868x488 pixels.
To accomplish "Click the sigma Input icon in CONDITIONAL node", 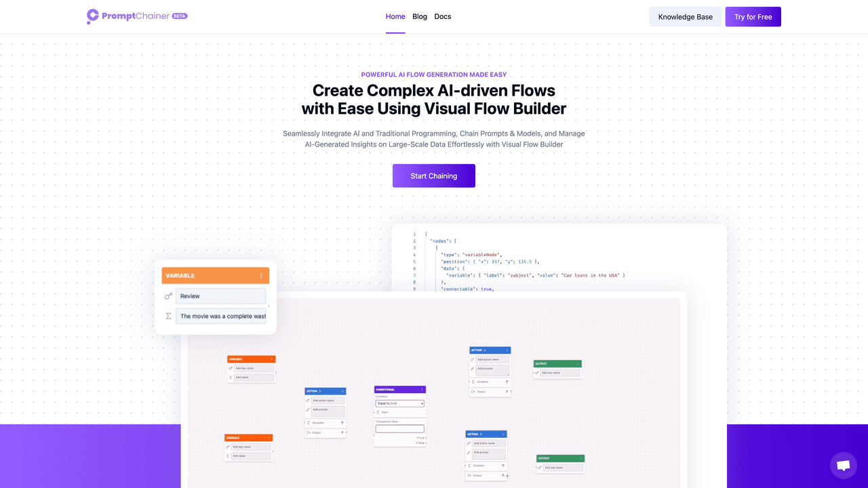I will (x=378, y=412).
